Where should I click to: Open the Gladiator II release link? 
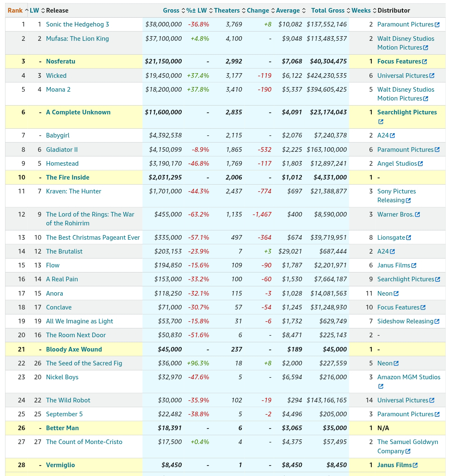click(62, 150)
